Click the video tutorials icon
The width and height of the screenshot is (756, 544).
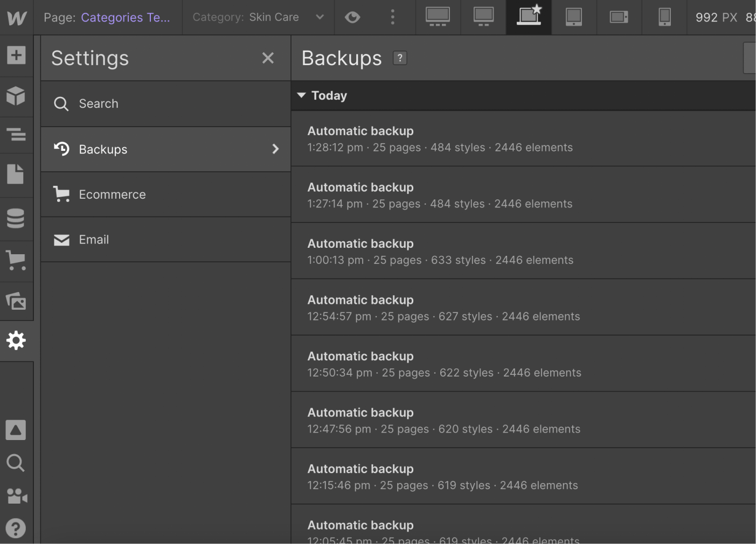point(16,496)
